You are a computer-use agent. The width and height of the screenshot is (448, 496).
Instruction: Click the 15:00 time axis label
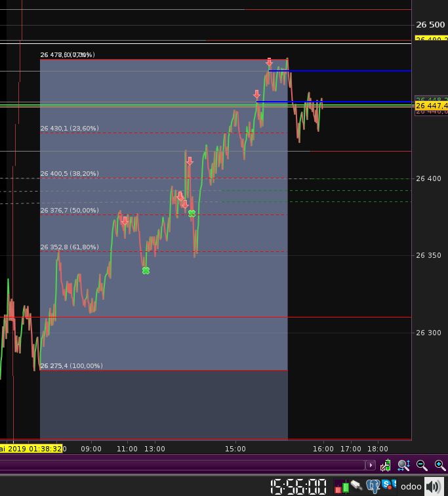235,449
